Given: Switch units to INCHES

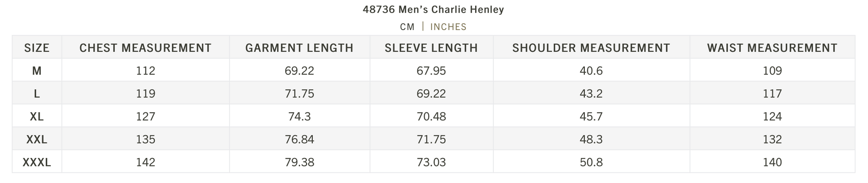Looking at the screenshot, I should [448, 27].
